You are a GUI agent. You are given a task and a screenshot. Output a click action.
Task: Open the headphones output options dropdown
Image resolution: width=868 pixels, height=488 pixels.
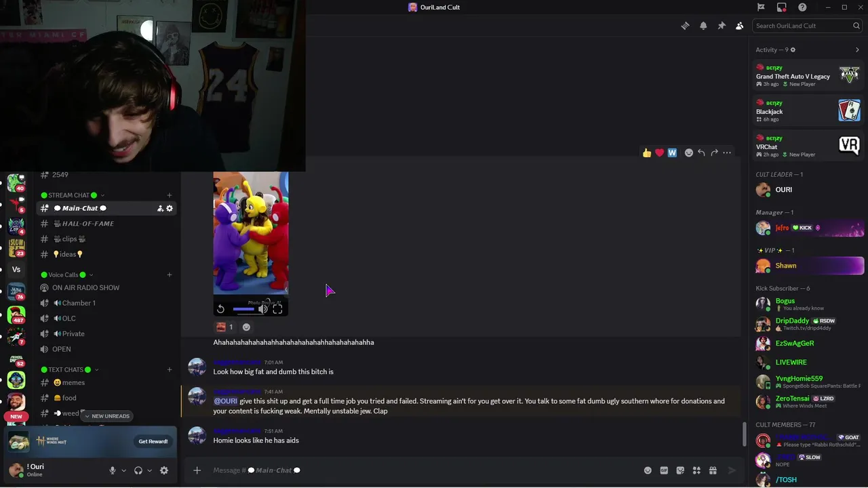[x=149, y=470]
